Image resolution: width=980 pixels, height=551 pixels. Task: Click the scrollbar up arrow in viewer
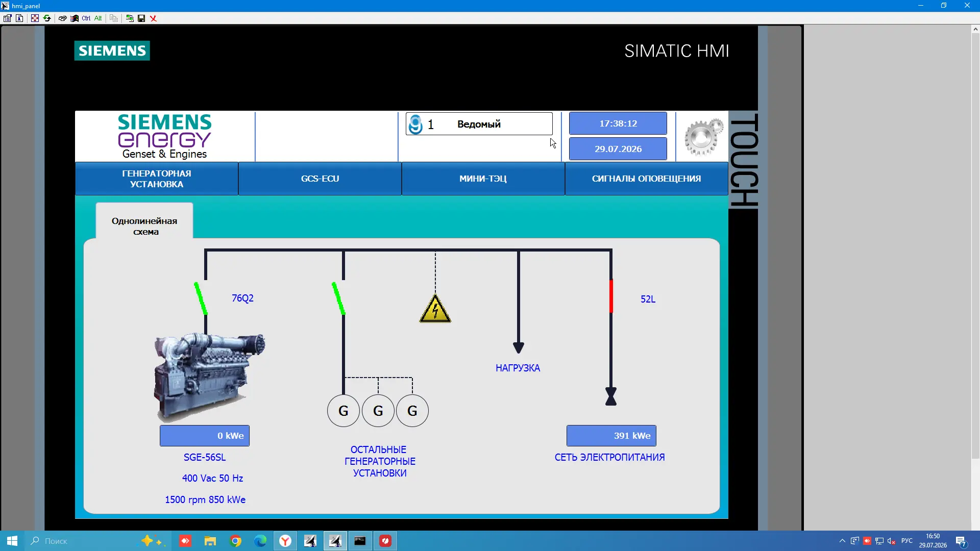click(x=975, y=30)
